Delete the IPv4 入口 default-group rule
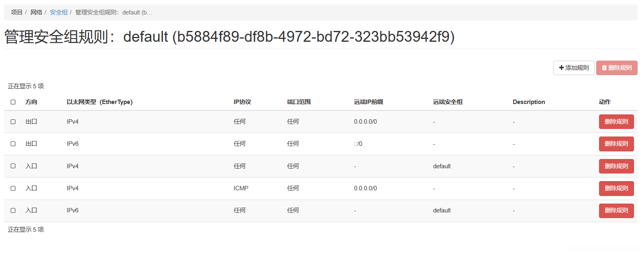This screenshot has height=257, width=644. 616,166
